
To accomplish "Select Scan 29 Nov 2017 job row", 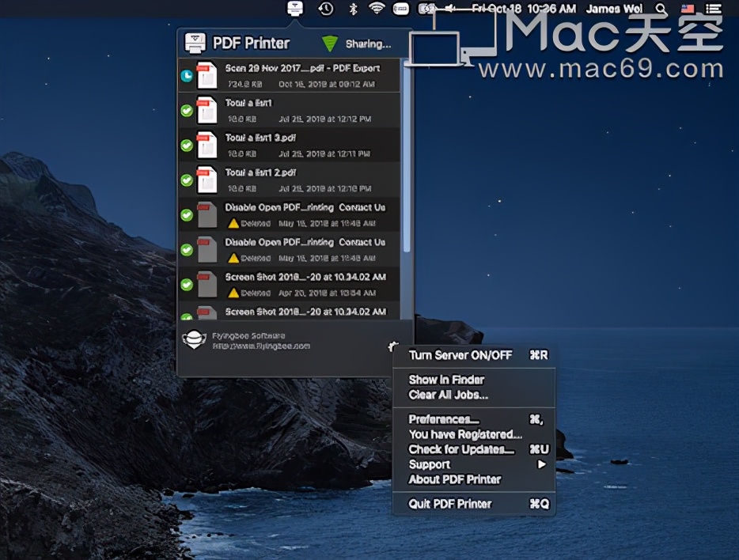I will point(289,75).
